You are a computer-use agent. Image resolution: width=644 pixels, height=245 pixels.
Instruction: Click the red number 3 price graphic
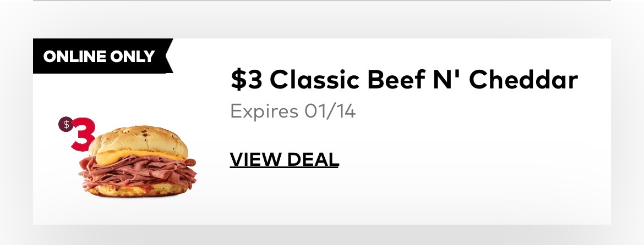(83, 134)
